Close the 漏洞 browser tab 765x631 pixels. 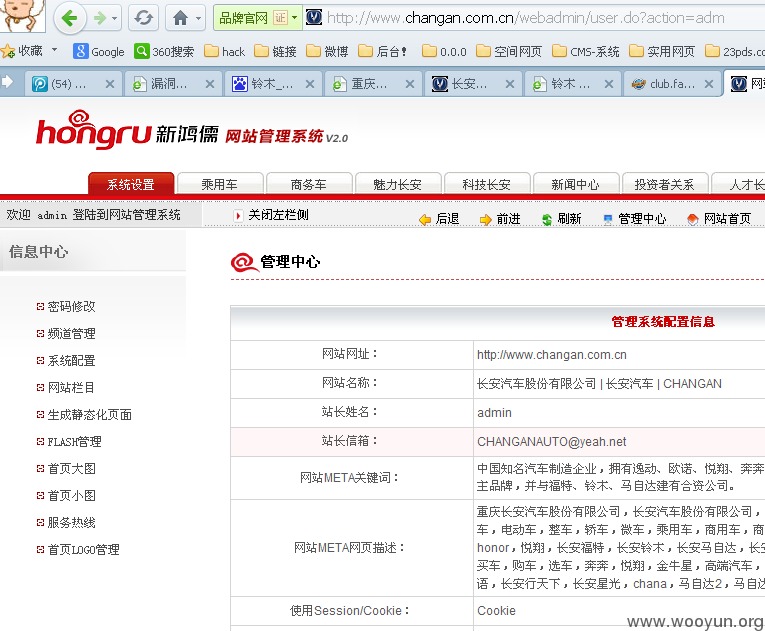point(210,84)
